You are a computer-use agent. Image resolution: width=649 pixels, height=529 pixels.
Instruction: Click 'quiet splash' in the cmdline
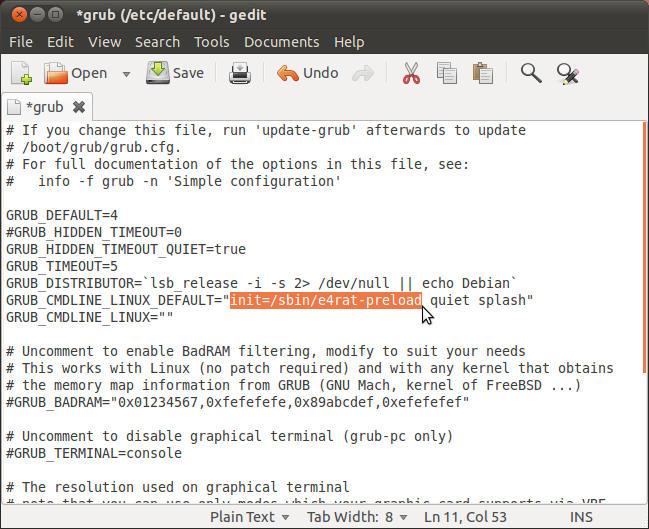point(477,300)
